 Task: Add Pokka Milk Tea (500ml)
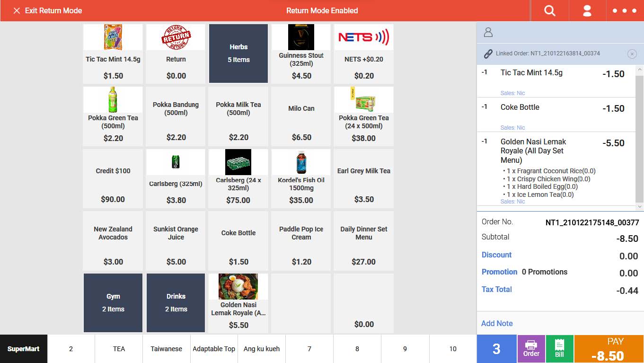pos(238,116)
